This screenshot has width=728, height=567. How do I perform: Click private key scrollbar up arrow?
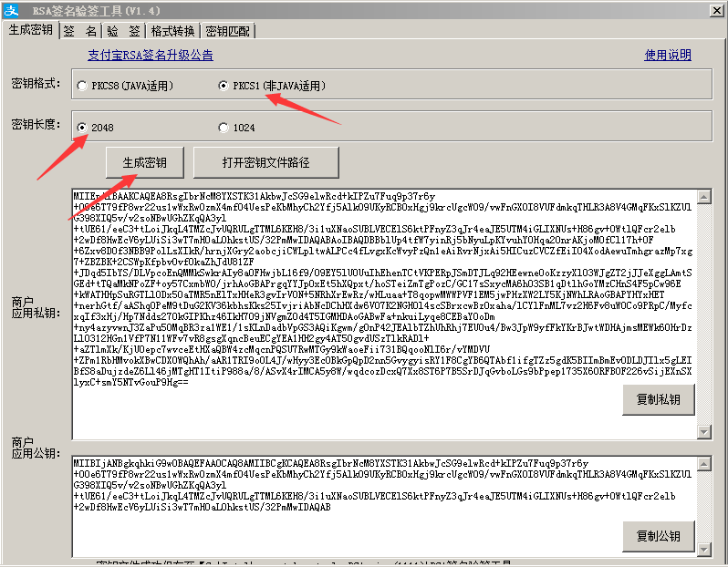click(703, 197)
